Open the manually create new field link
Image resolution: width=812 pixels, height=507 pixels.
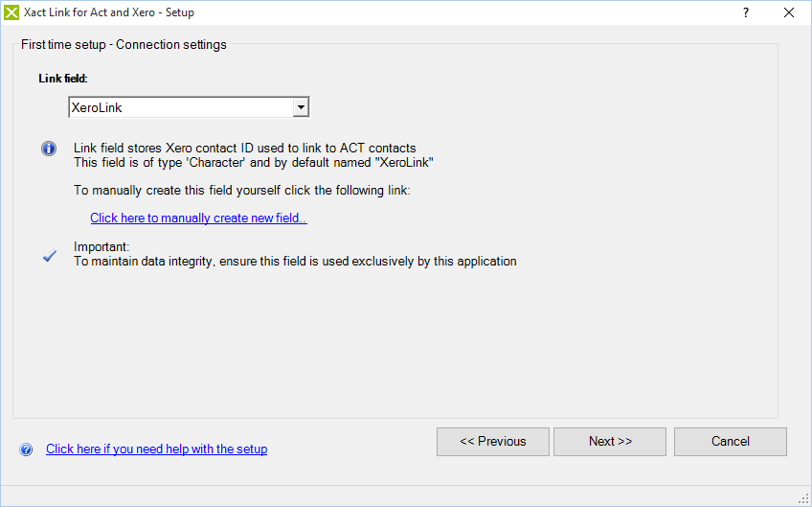(198, 219)
